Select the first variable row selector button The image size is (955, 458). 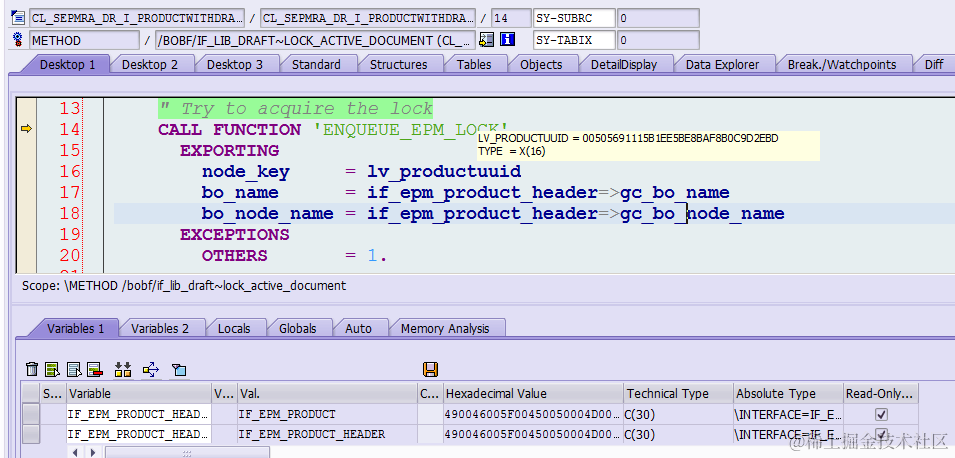(x=30, y=415)
